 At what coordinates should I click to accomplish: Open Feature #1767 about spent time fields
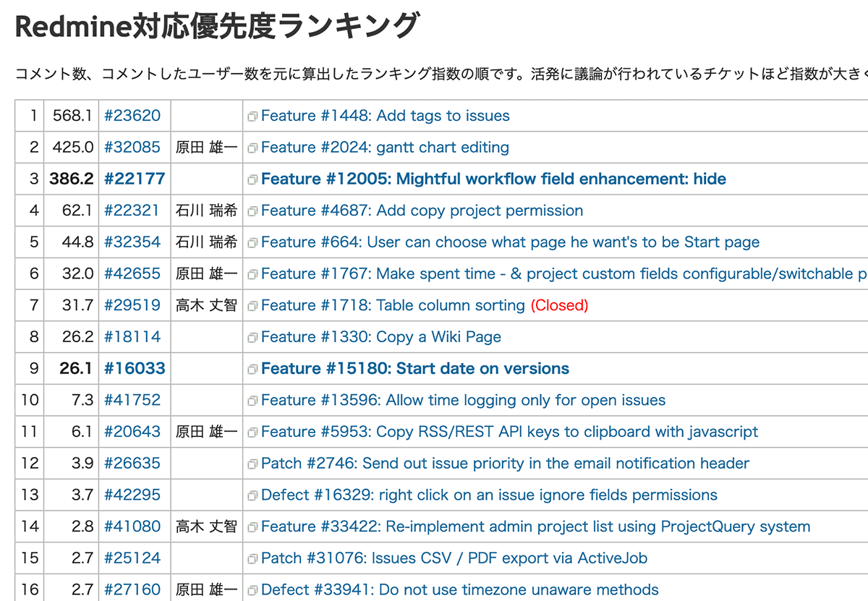tap(564, 273)
